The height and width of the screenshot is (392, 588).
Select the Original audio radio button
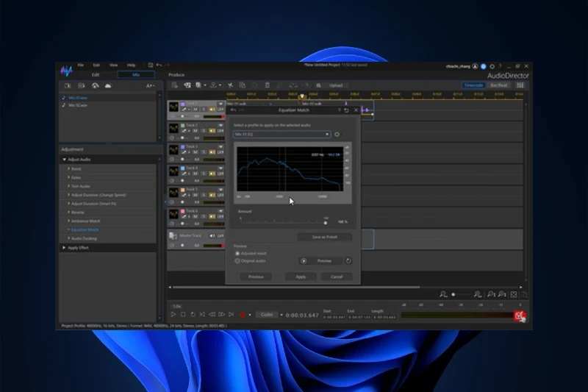[237, 260]
